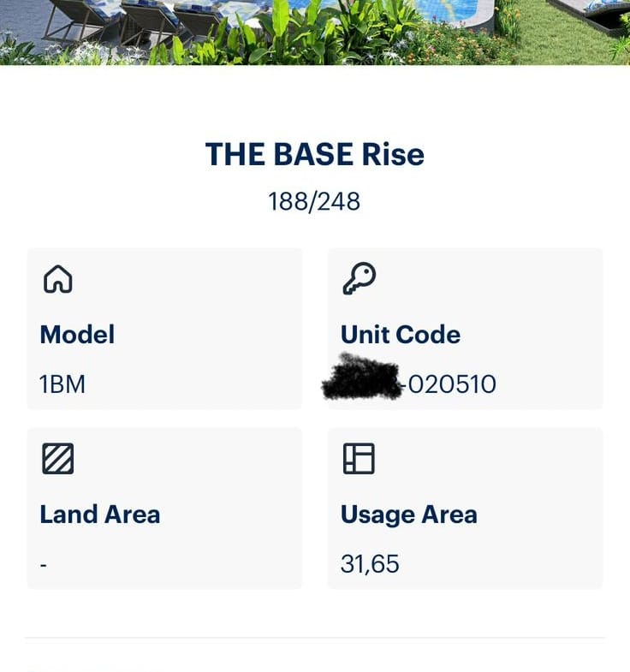The height and width of the screenshot is (672, 630).
Task: Click the house icon above Model
Action: pyautogui.click(x=58, y=279)
